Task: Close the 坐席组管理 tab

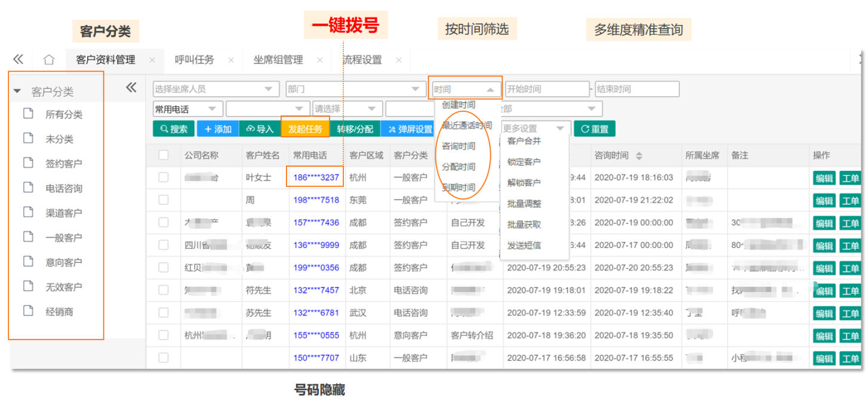Action: coord(320,60)
